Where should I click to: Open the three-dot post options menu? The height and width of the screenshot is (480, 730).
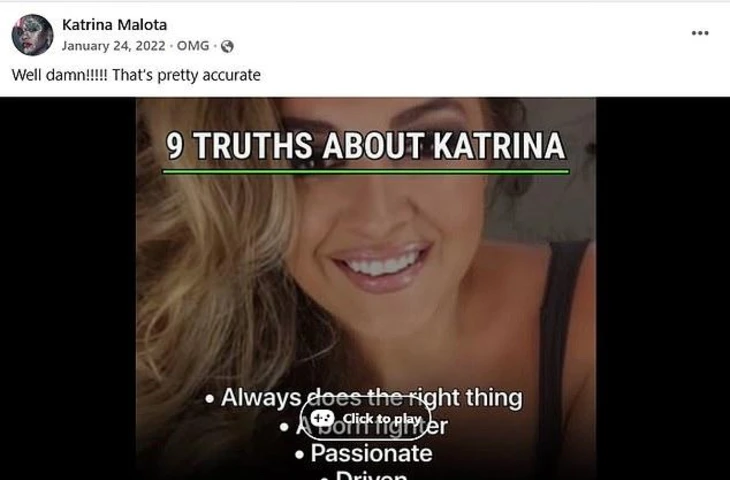(x=700, y=33)
